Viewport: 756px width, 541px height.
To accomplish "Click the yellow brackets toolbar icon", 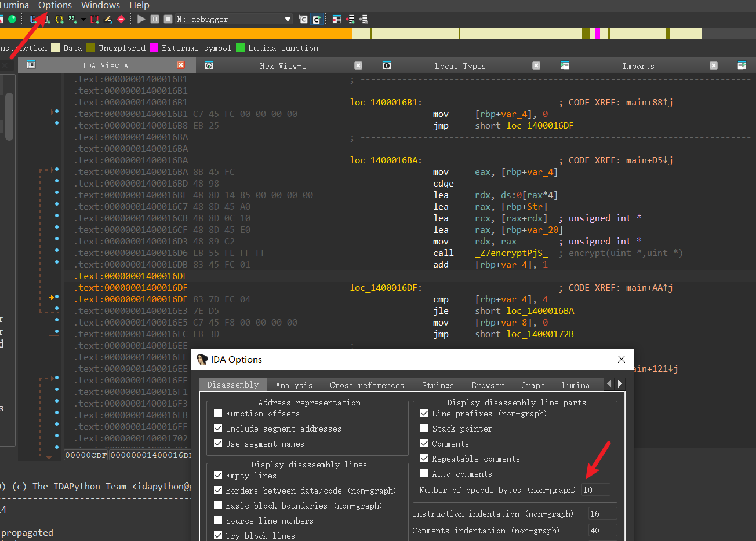I will pyautogui.click(x=59, y=19).
